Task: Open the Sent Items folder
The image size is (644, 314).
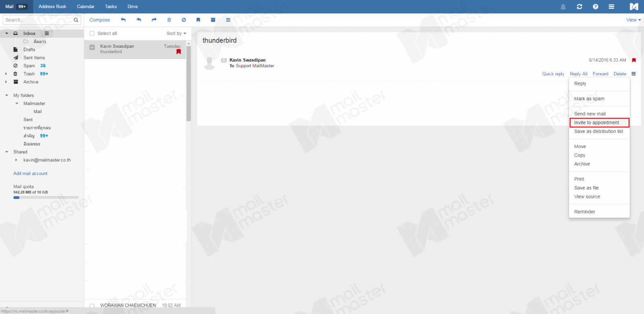Action: coord(34,58)
